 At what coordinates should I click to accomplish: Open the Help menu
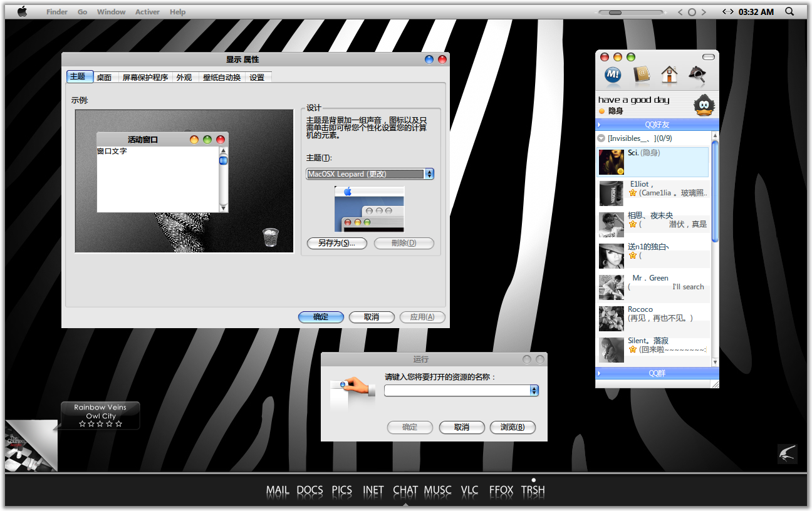pos(177,12)
